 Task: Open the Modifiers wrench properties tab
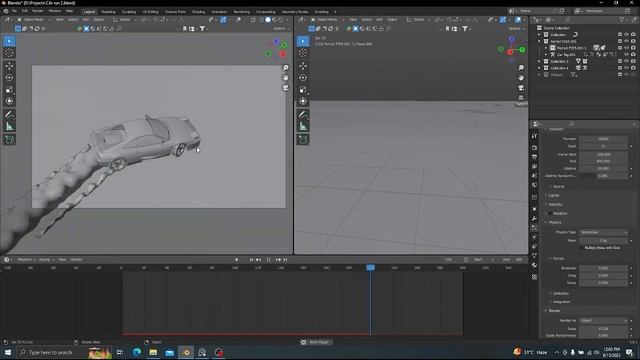coord(534,218)
